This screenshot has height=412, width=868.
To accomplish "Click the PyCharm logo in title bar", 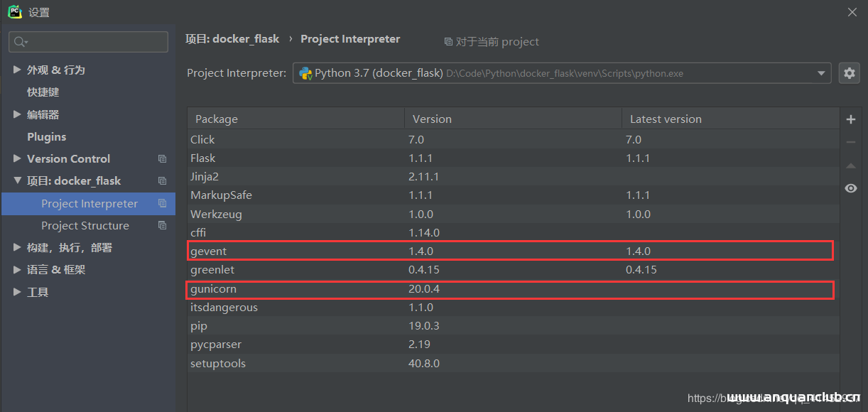I will pos(15,11).
